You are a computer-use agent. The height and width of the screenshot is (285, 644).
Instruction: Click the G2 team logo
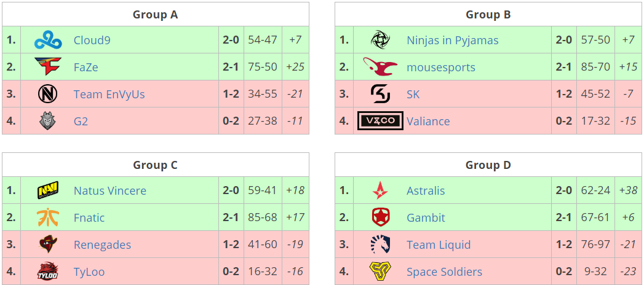48,121
